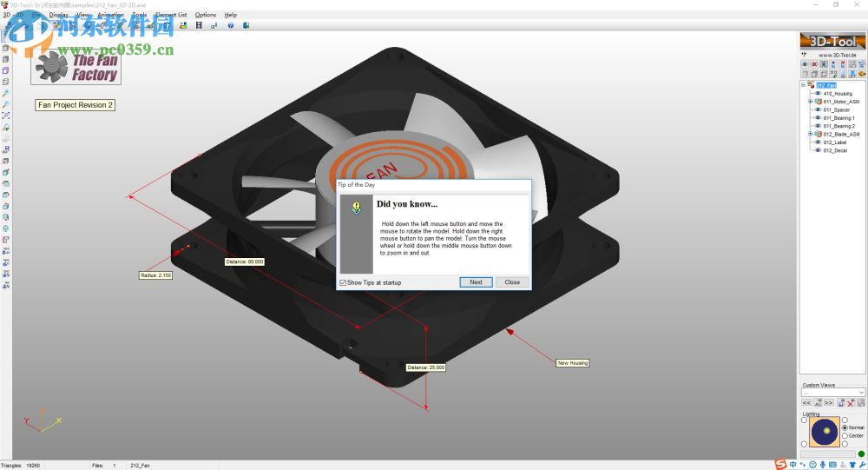Expand the 611_Motor_ASM assembly node
868x470 pixels.
point(811,102)
